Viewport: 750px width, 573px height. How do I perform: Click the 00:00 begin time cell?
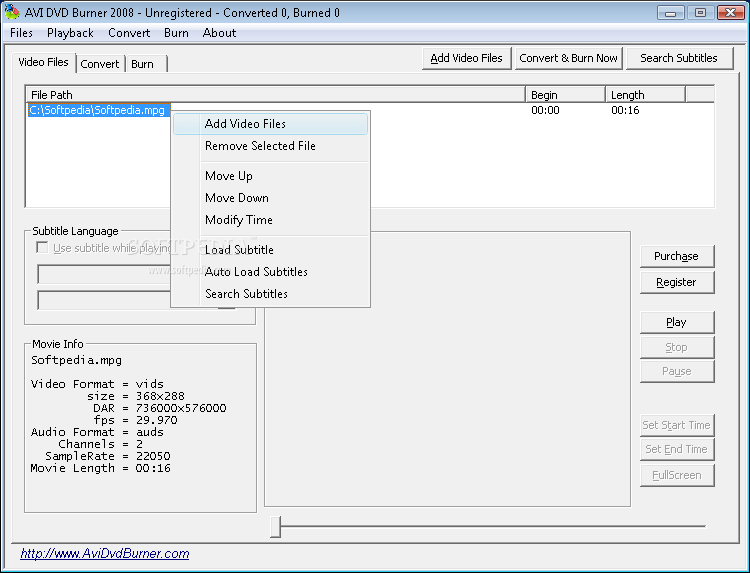point(545,110)
